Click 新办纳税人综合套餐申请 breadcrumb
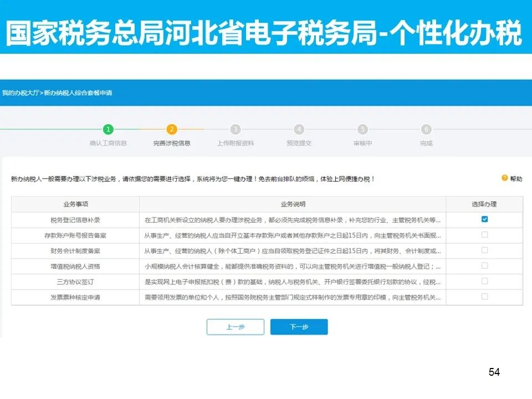The height and width of the screenshot is (399, 532). point(78,93)
